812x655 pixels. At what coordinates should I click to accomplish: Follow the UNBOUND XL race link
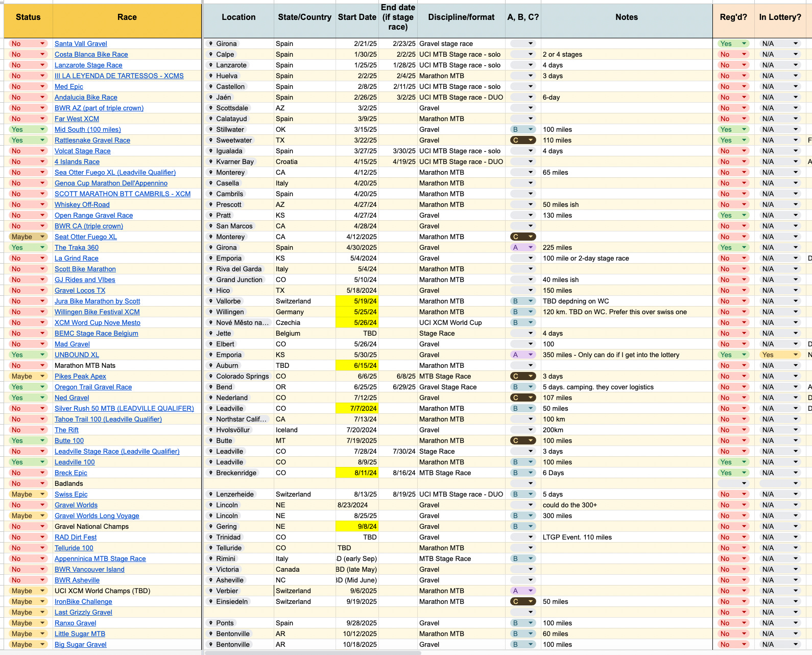(77, 355)
